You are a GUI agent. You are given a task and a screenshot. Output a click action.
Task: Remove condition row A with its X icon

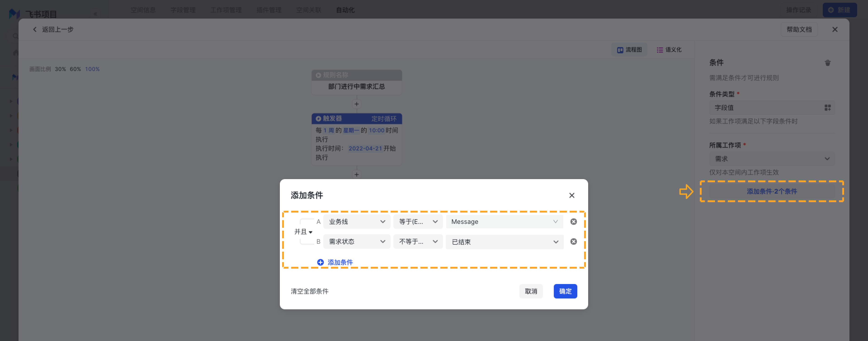[x=573, y=221]
